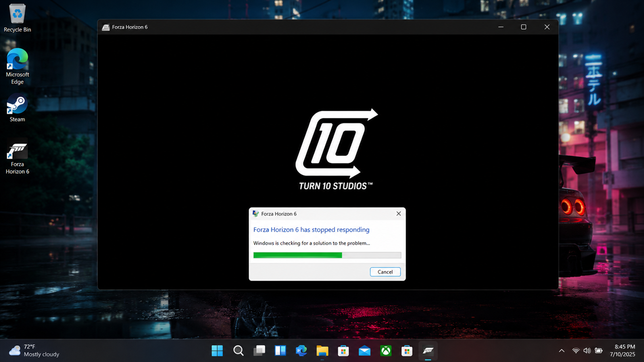Screen dimensions: 644x362
Task: Open the Store icon beside File Explorer
Action: point(343,350)
